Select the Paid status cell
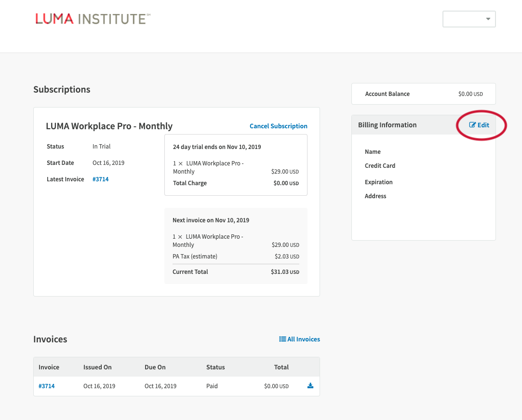The height and width of the screenshot is (420, 522). pyautogui.click(x=212, y=386)
